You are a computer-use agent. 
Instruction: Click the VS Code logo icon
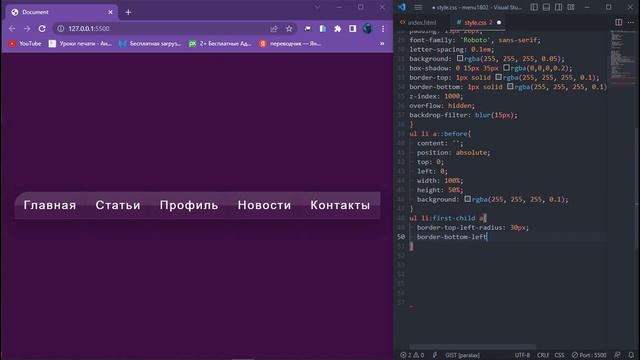point(402,7)
